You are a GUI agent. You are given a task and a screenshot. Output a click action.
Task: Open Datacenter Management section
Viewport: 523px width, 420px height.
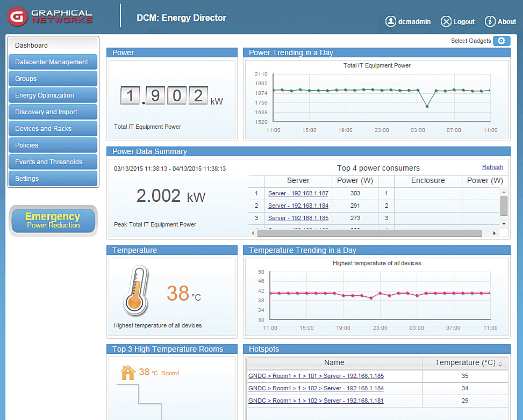(53, 62)
